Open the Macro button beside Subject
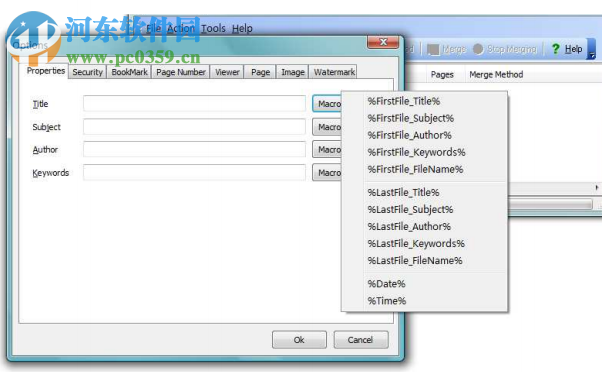Image resolution: width=602 pixels, height=372 pixels. (327, 127)
